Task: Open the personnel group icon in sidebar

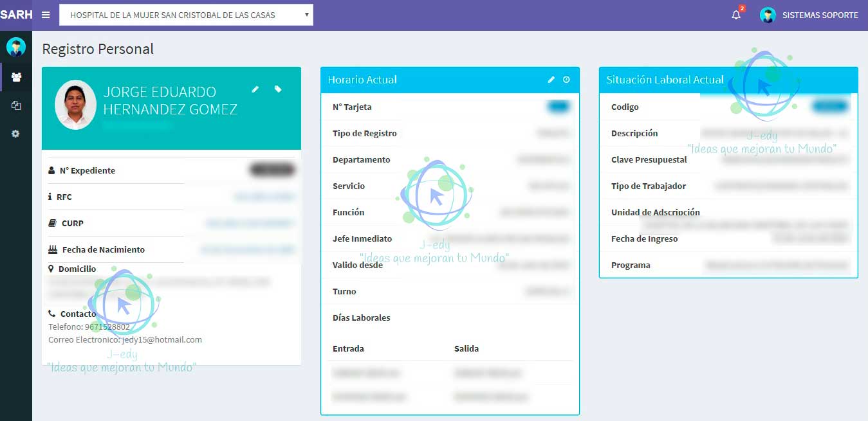Action: pos(16,77)
